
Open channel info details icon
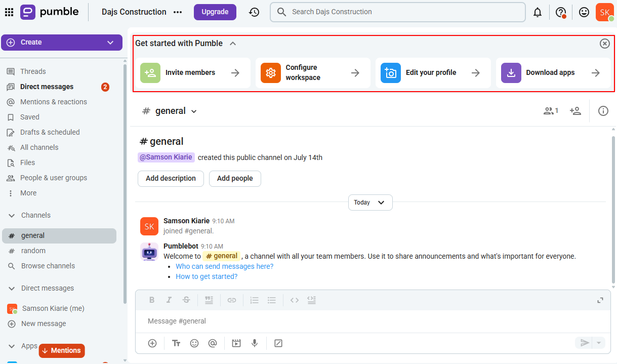603,111
